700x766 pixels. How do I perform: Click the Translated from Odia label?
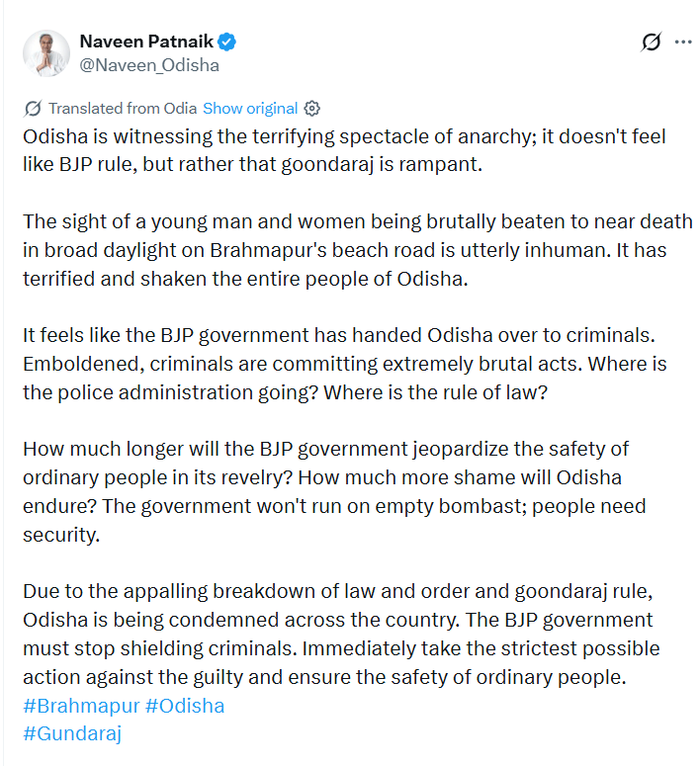point(123,109)
